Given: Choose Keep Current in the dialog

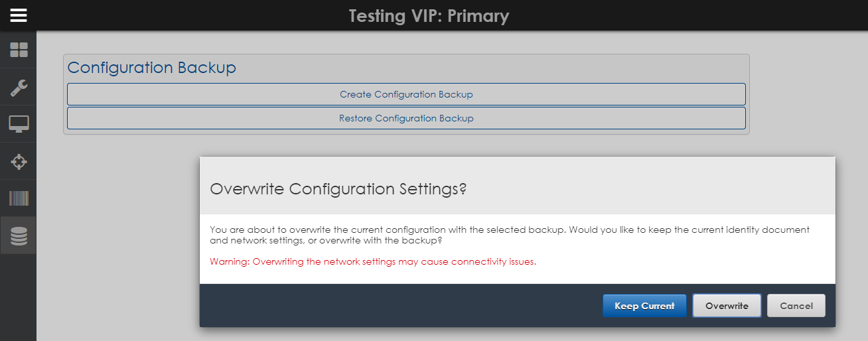Looking at the screenshot, I should click(644, 306).
